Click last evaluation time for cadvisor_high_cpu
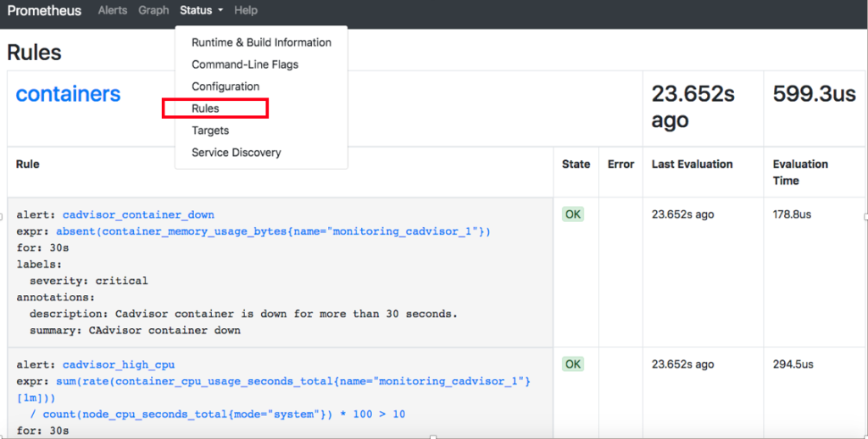 point(682,364)
